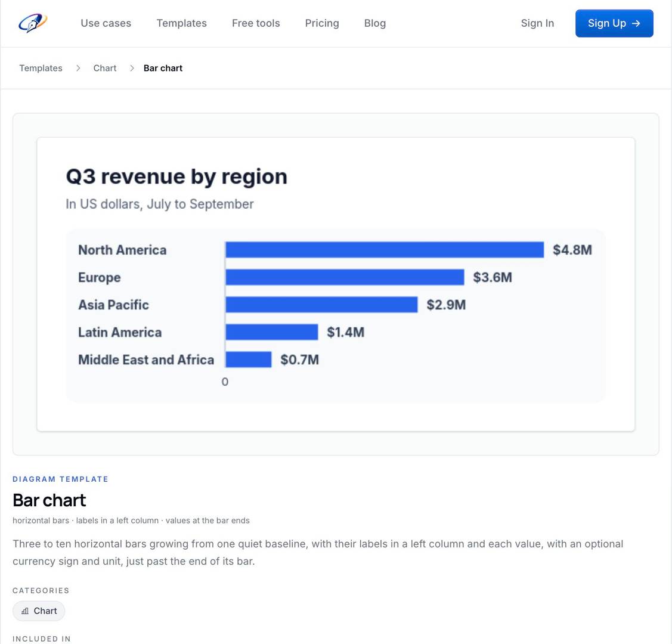Click the "INCLUDED IN" section label
This screenshot has width=672, height=644.
point(42,639)
